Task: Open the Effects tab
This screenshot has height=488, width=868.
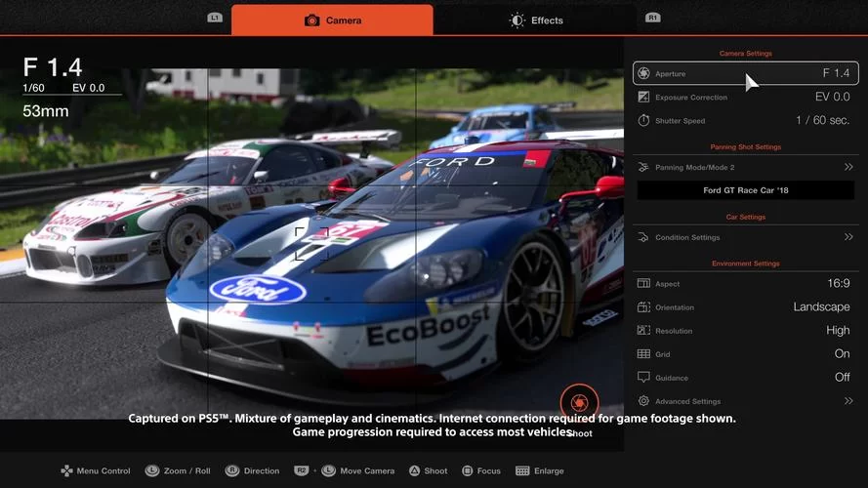Action: pos(535,20)
